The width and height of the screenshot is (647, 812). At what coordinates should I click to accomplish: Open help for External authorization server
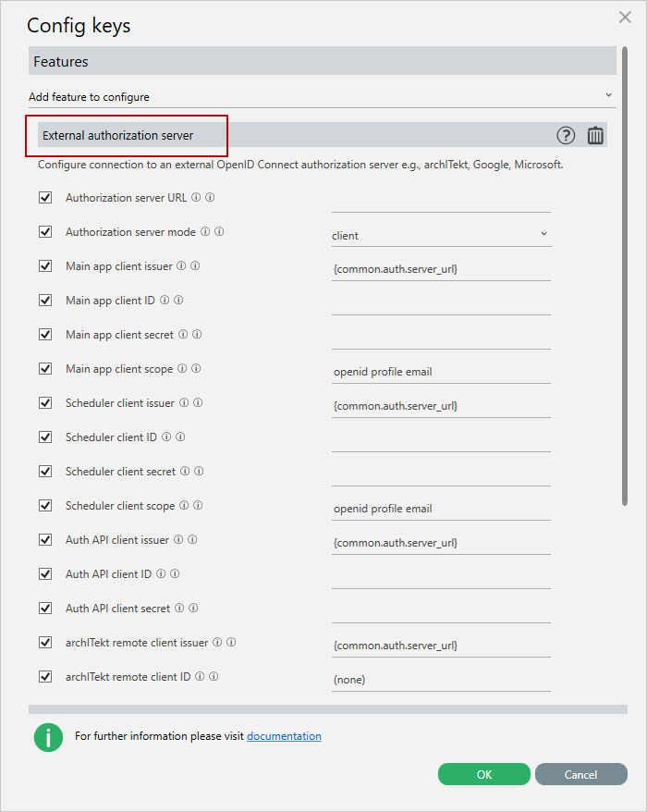point(566,136)
